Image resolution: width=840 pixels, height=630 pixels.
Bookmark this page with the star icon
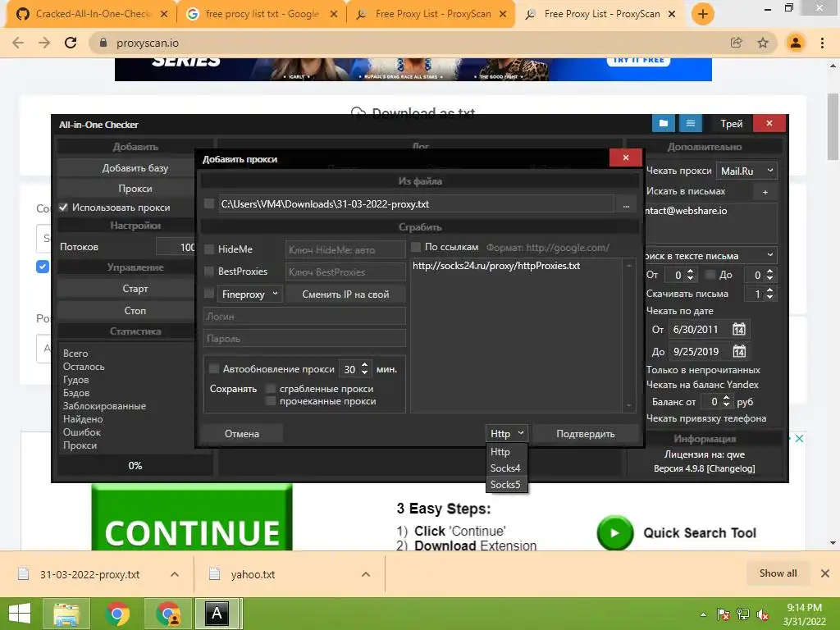763,43
